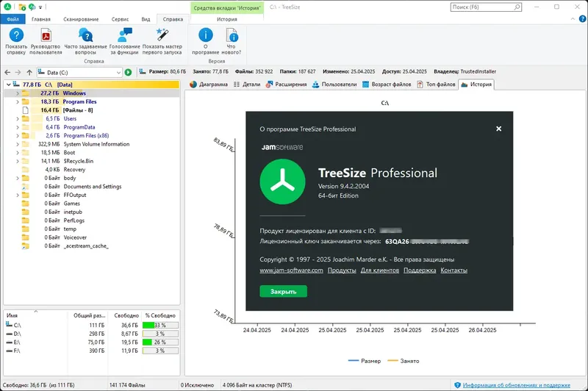588x391 pixels.
Task: Switch to the Сервис ribbon tab
Action: click(120, 19)
